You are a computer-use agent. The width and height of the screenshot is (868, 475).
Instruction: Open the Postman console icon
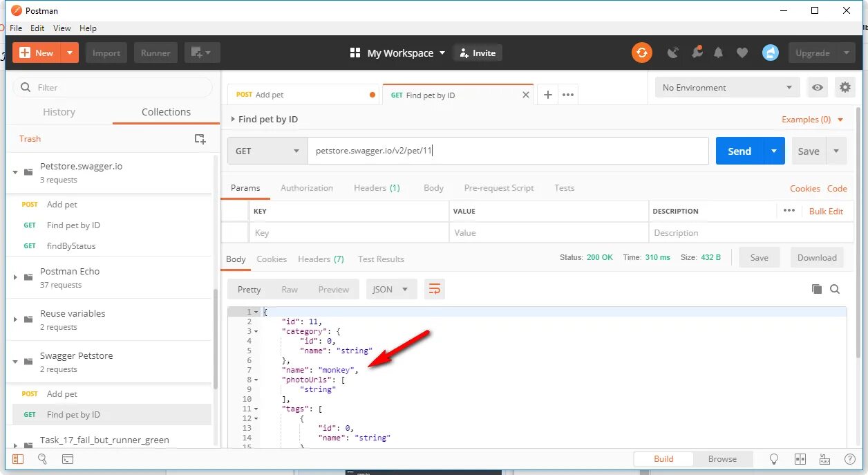pos(67,458)
